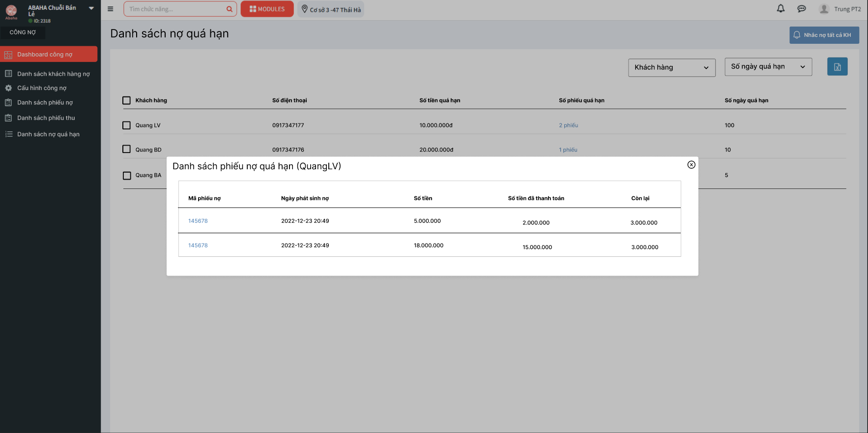The height and width of the screenshot is (433, 868).
Task: Expand the Khách hàng filter dropdown
Action: click(x=671, y=67)
